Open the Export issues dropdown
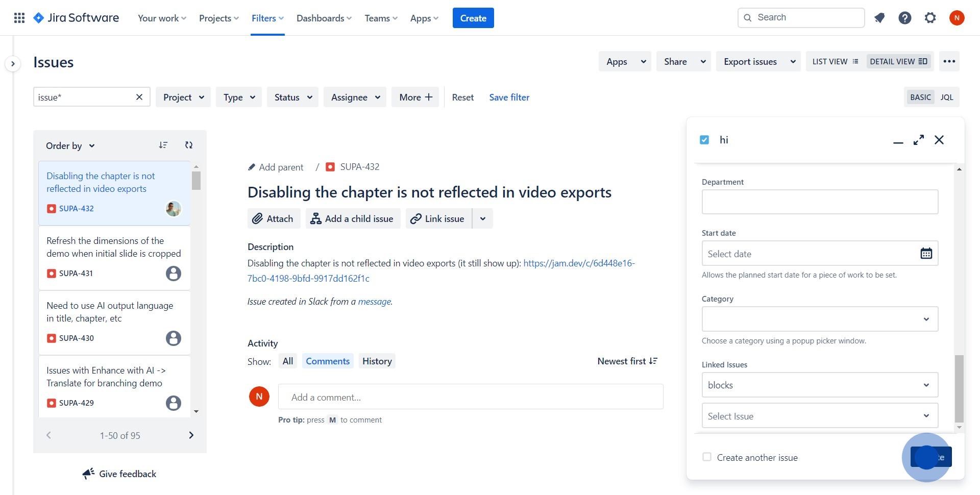The height and width of the screenshot is (495, 980). coord(758,62)
